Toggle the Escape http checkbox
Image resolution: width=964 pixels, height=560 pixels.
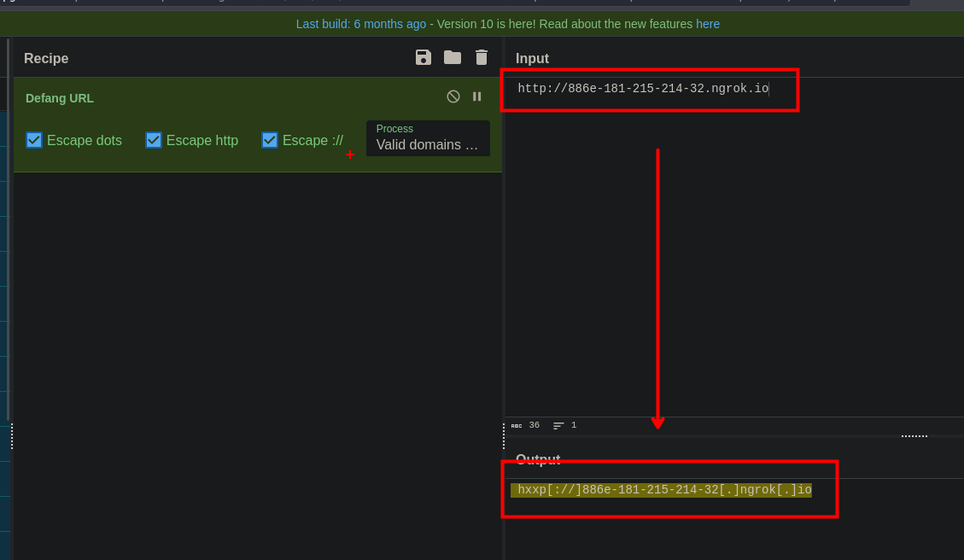[154, 140]
